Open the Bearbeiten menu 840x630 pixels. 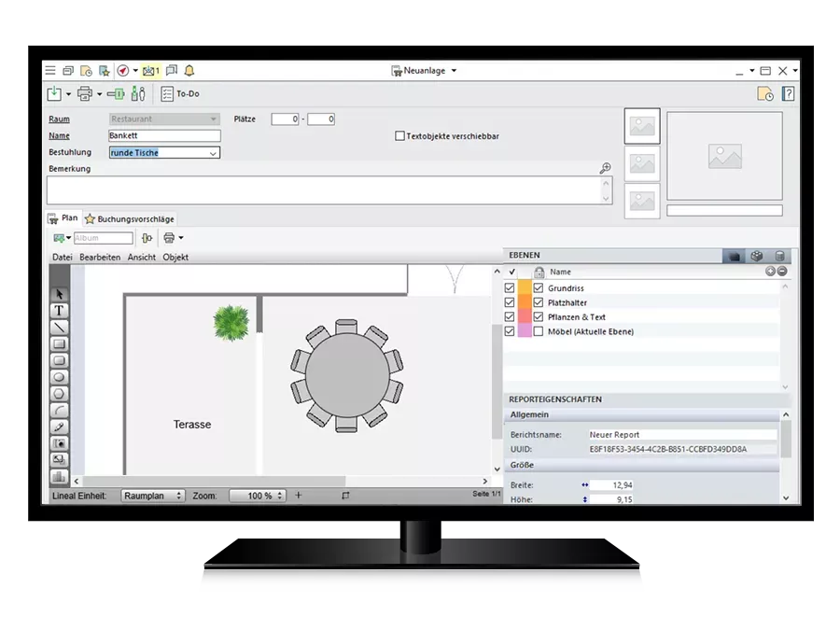tap(100, 258)
